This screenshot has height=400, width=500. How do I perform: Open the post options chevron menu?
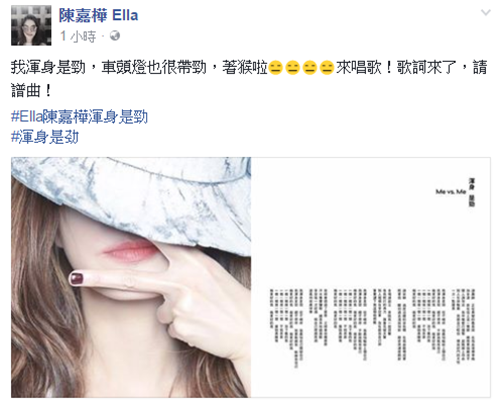point(486,13)
